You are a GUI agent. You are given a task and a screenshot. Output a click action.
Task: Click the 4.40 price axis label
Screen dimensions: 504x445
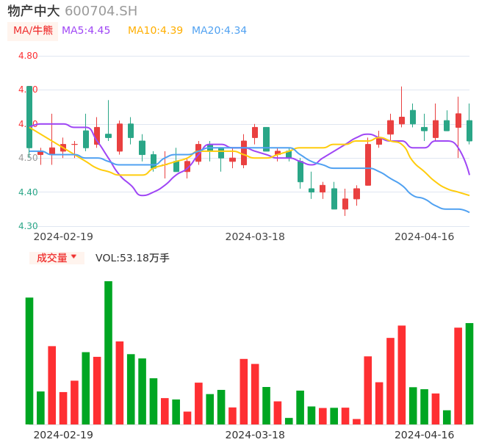point(28,192)
